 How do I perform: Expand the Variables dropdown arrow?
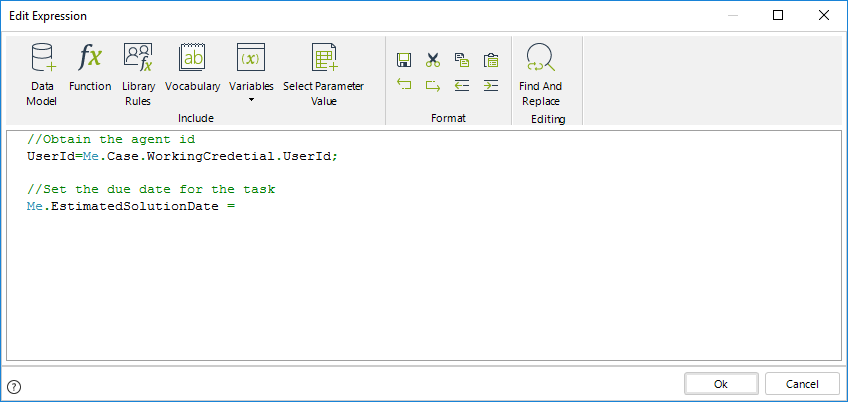click(251, 100)
